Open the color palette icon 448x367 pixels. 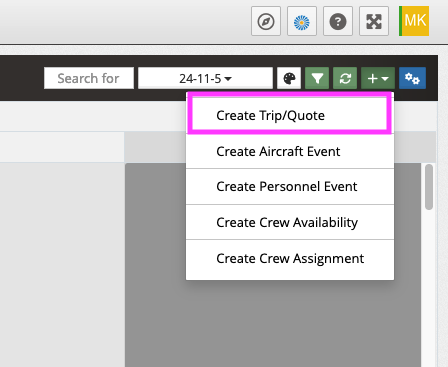point(289,78)
